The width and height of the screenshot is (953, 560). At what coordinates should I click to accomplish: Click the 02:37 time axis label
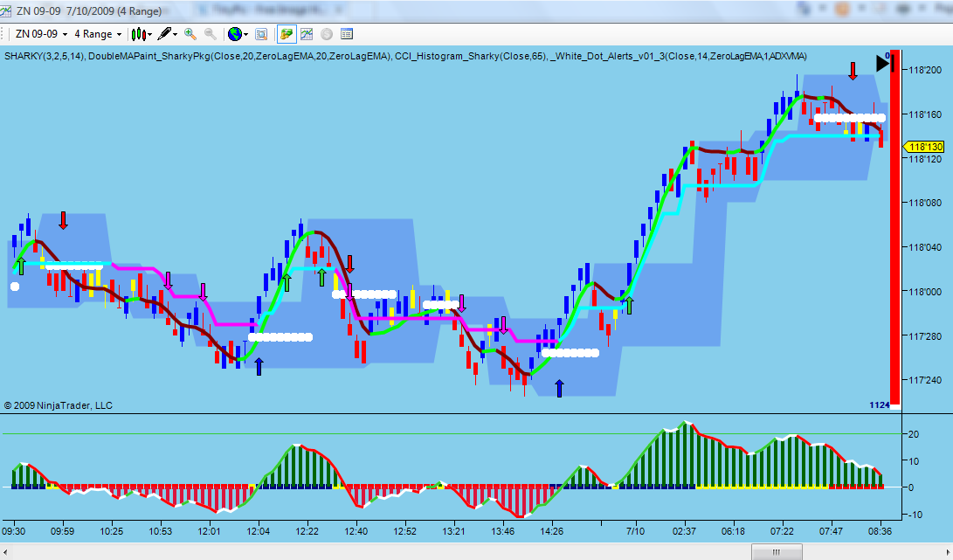pyautogui.click(x=684, y=531)
